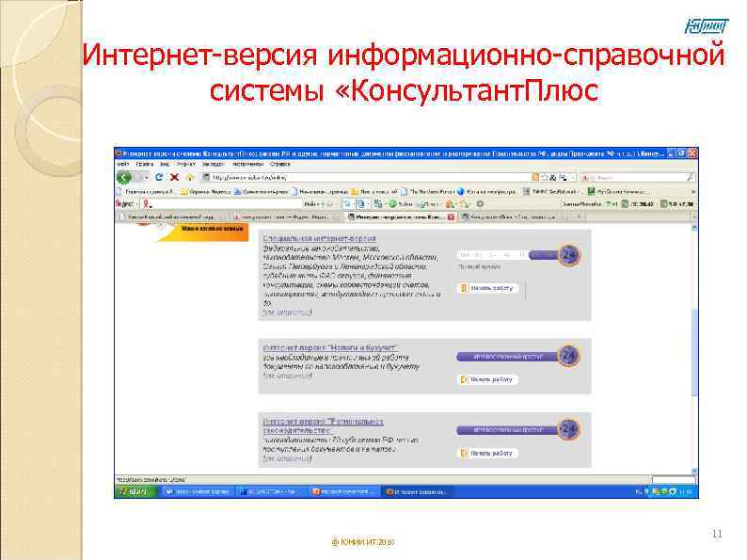
Task: Click the magnifier icon in search box
Action: coord(690,177)
